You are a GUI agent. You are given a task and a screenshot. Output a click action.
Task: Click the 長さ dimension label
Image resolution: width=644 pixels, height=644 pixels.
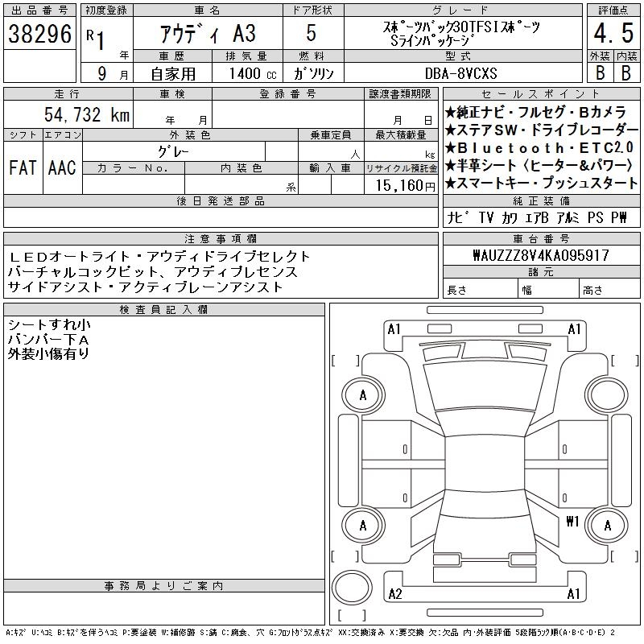(457, 291)
